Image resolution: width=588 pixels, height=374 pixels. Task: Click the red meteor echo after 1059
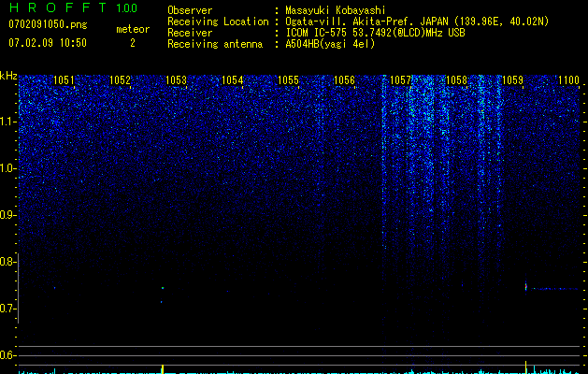click(x=525, y=287)
